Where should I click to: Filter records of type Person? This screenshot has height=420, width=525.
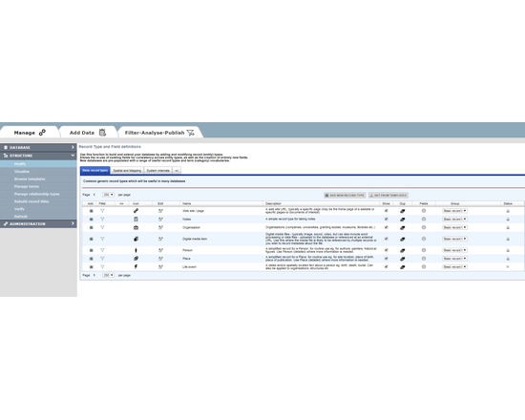click(x=102, y=250)
